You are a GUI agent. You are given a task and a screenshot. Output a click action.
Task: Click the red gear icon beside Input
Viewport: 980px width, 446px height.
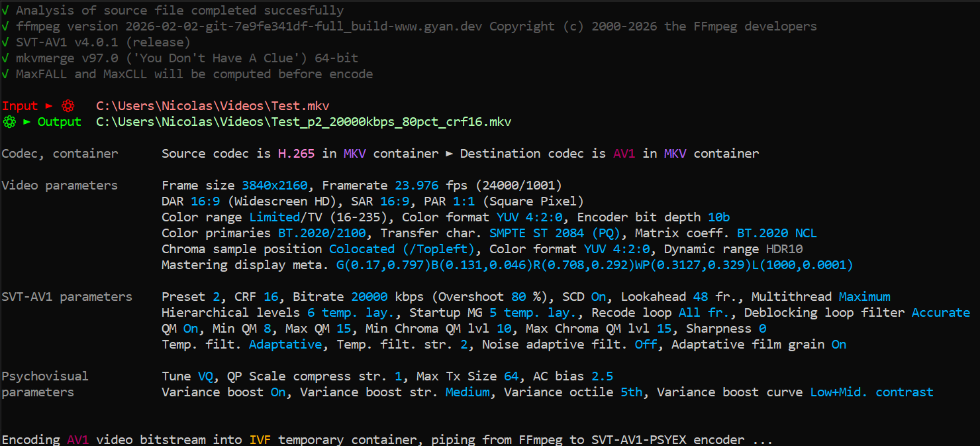pyautogui.click(x=67, y=106)
